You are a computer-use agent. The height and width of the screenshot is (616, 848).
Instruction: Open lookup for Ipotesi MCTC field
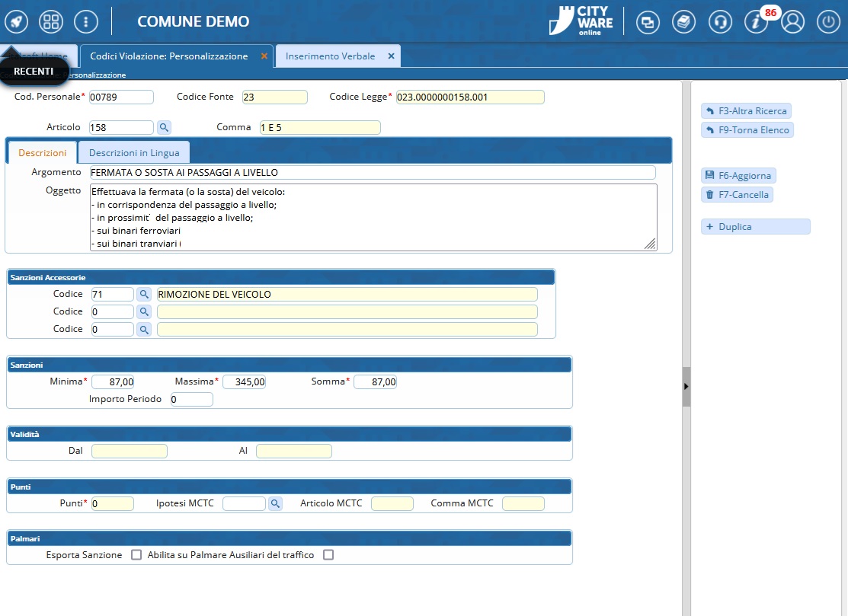(275, 503)
